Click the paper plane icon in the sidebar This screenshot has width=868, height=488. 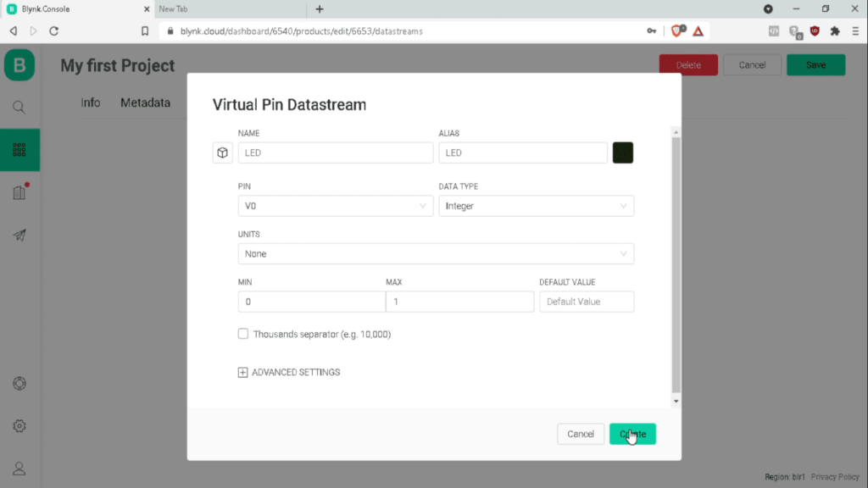tap(19, 236)
